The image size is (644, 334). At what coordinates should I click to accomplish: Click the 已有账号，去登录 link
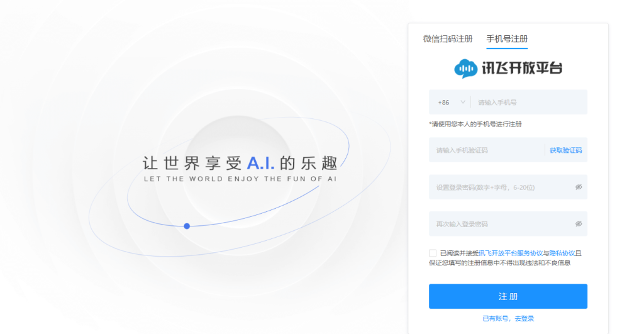coord(508,318)
